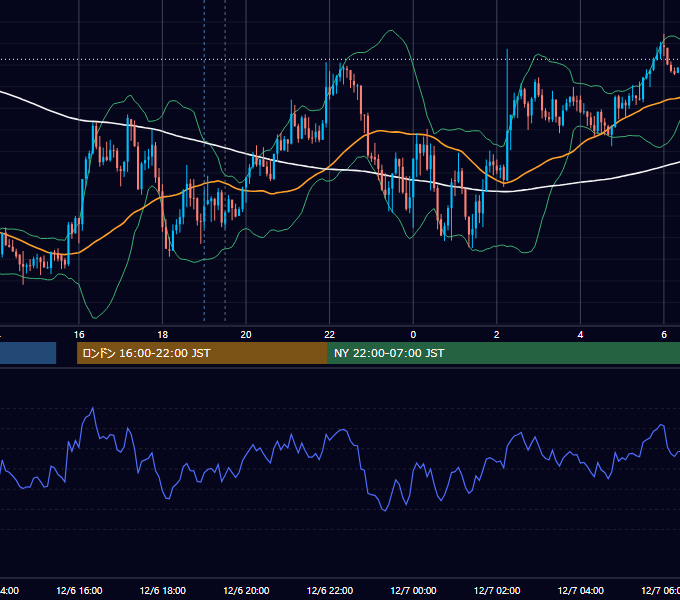Click the blue session bar left of ロンドン
Viewport: 680px width, 600px height.
tap(28, 353)
